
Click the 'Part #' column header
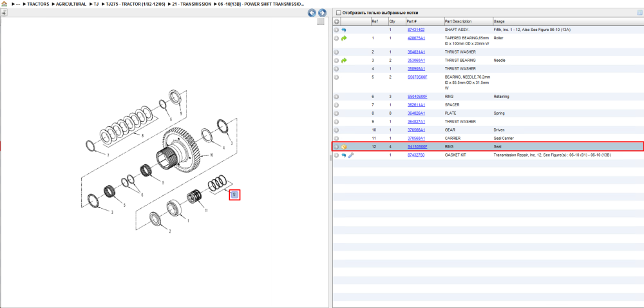coord(412,21)
